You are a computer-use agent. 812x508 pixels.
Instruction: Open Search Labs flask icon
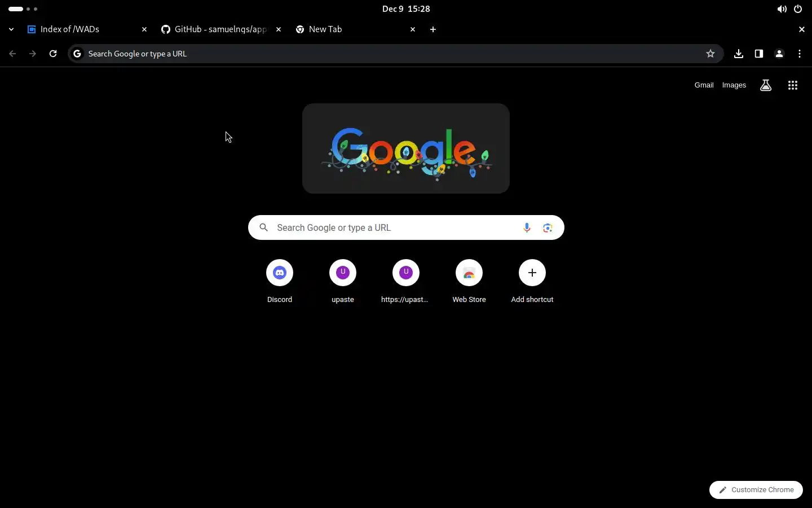point(766,85)
